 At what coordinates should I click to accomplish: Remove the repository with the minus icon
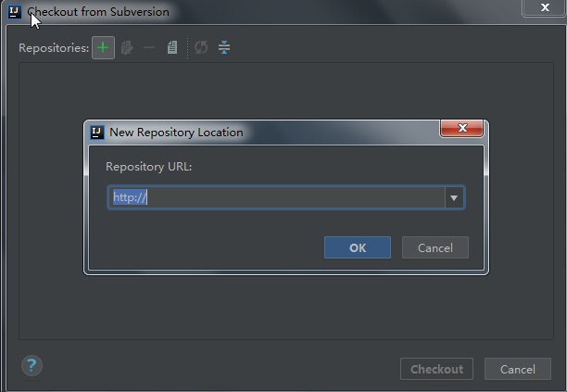(x=149, y=48)
